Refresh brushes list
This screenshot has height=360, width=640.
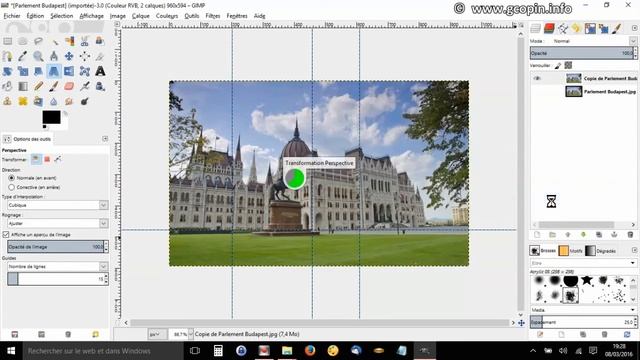pos(627,334)
